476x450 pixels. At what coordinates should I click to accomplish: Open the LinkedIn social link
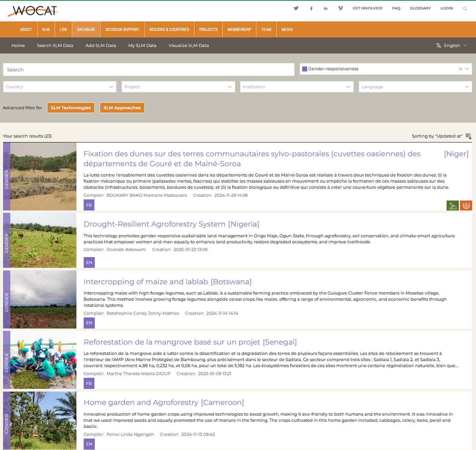[326, 8]
